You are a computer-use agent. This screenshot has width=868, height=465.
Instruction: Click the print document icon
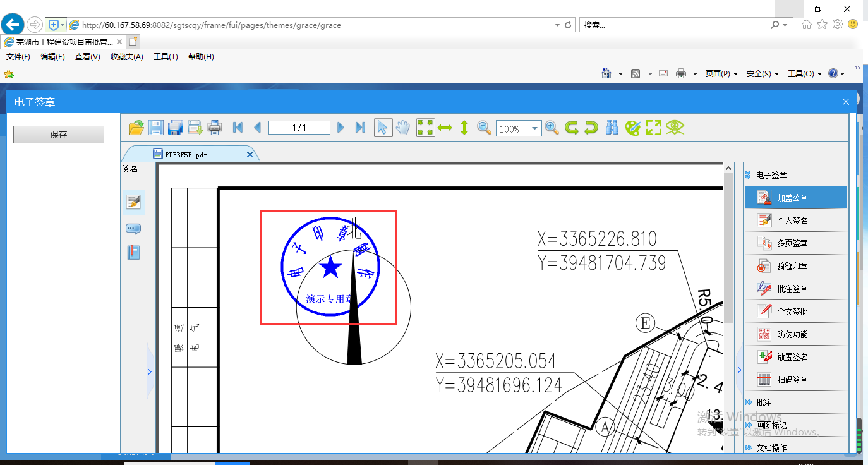[215, 128]
